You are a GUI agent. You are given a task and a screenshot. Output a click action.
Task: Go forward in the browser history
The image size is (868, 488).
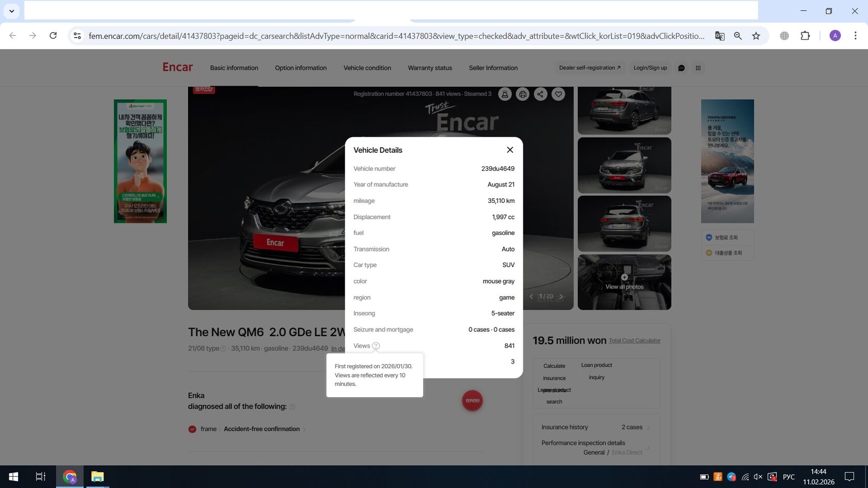coord(33,36)
